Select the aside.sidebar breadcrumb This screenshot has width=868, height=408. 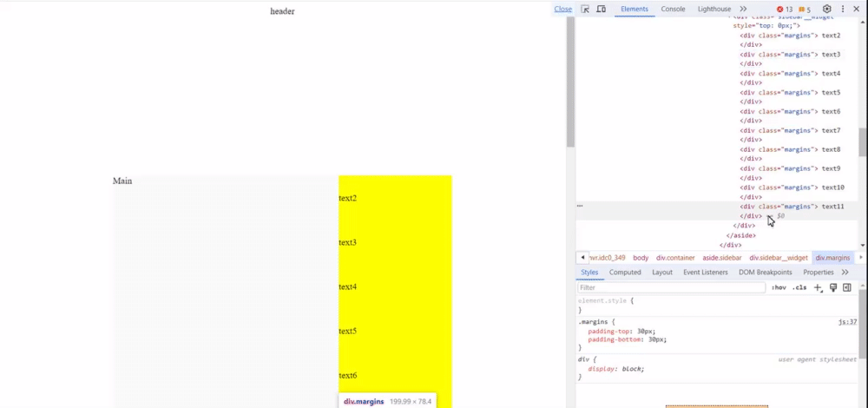point(722,258)
